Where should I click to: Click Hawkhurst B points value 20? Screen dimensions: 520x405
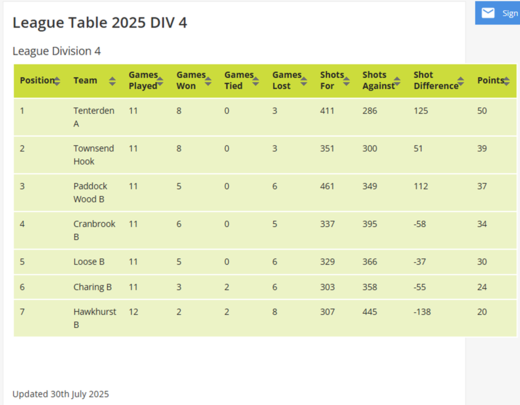(482, 312)
